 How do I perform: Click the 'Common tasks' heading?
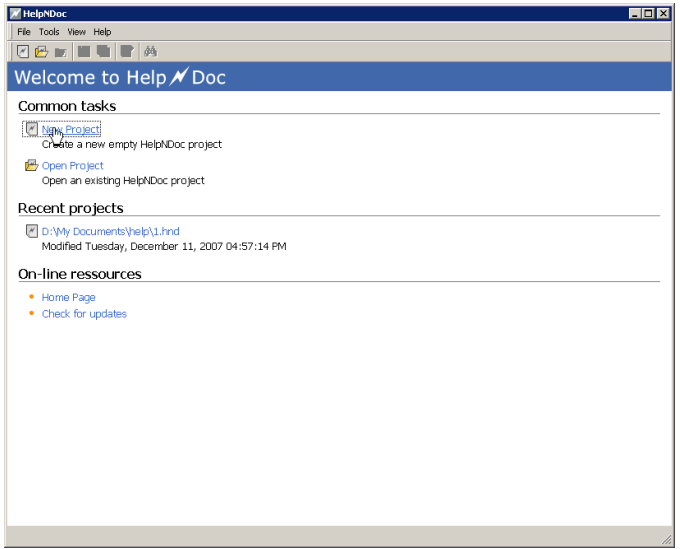click(67, 106)
